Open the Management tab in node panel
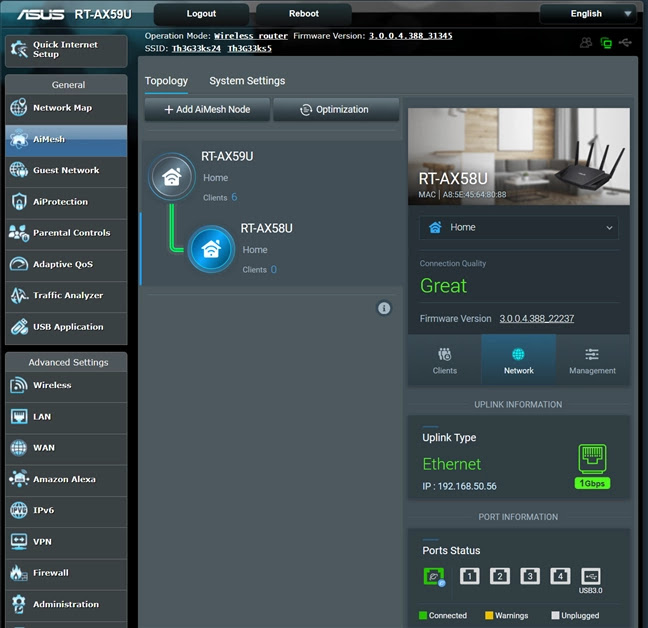 click(x=592, y=360)
